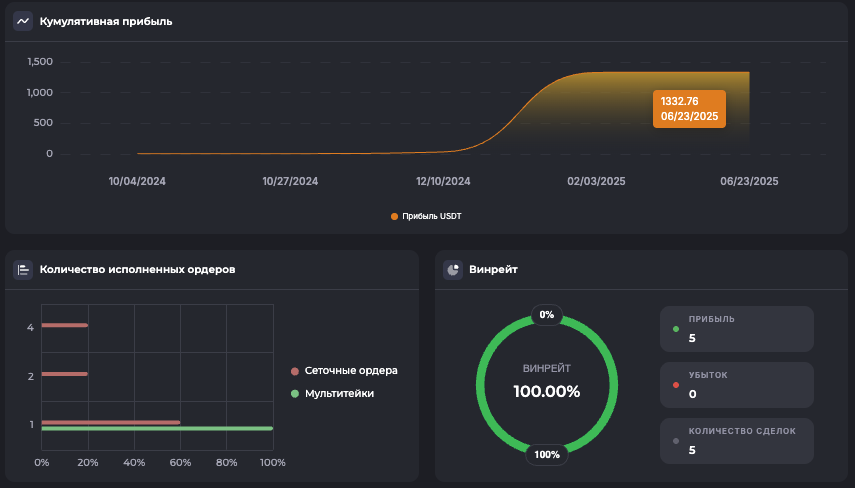855x488 pixels.
Task: Click the gray dot in Количество сделок card
Action: tap(676, 440)
